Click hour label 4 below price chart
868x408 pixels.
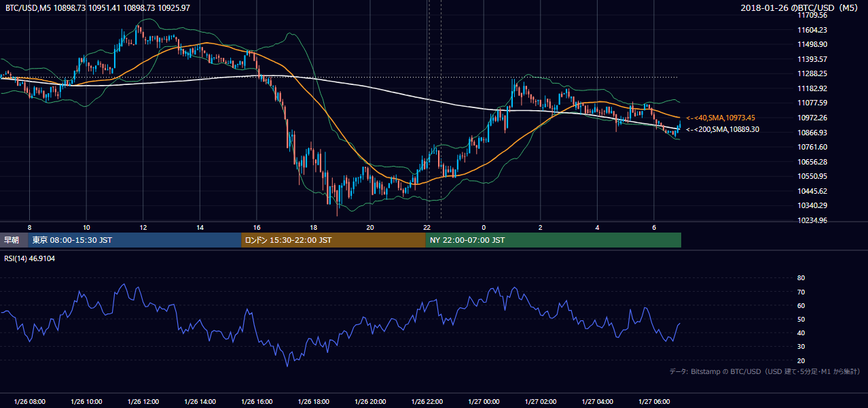point(598,226)
